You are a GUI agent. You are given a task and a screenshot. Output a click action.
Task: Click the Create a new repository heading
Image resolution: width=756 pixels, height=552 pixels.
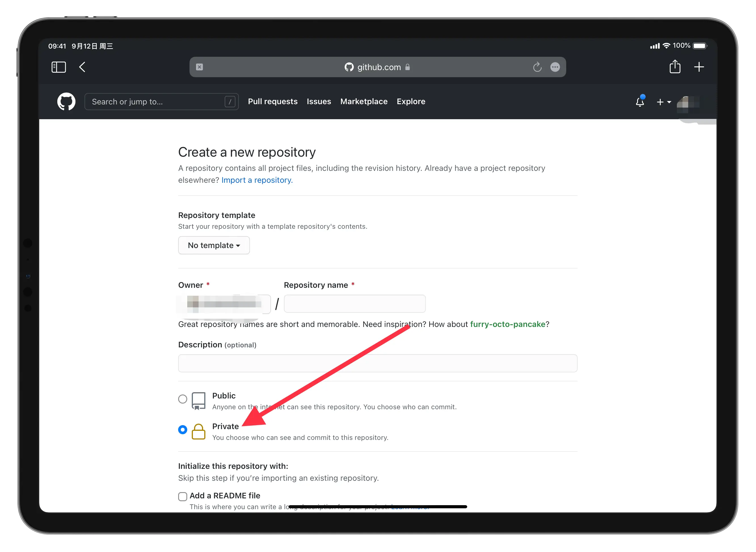click(247, 152)
